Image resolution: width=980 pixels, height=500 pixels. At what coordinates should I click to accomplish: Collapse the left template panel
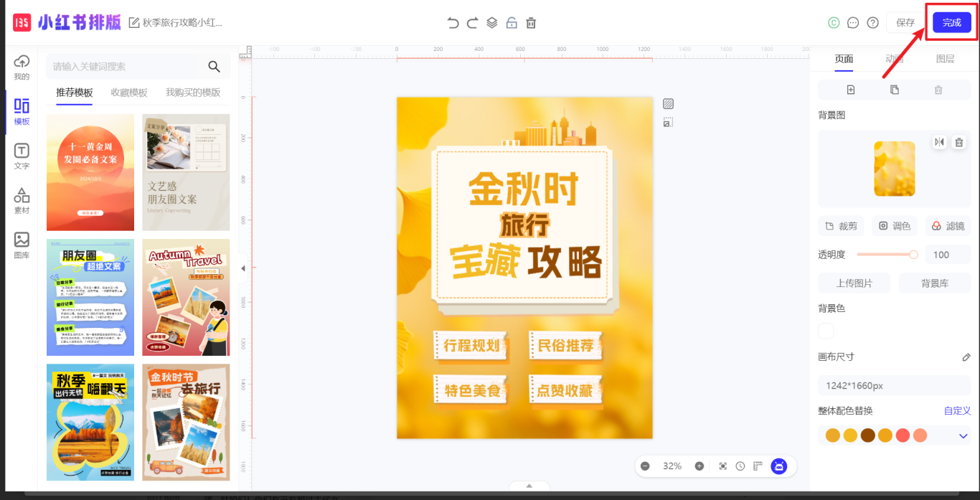242,268
